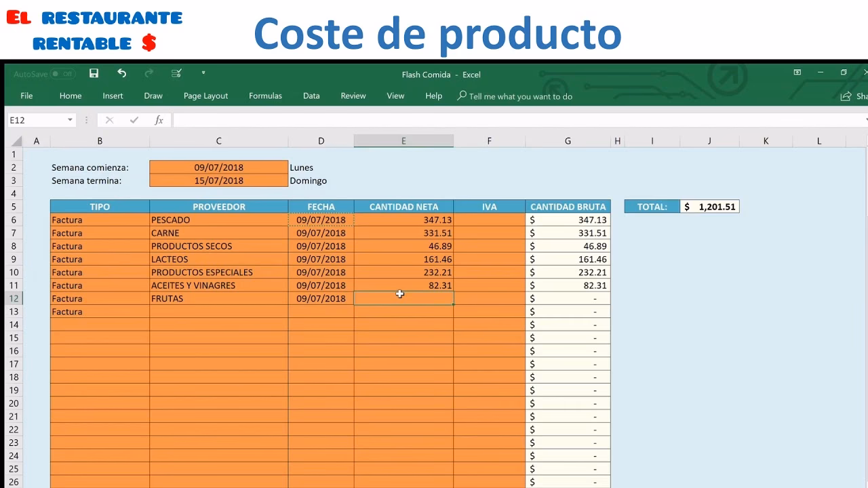Click the Save icon in Quick Access toolbar
This screenshot has height=488, width=868.
tap(94, 73)
